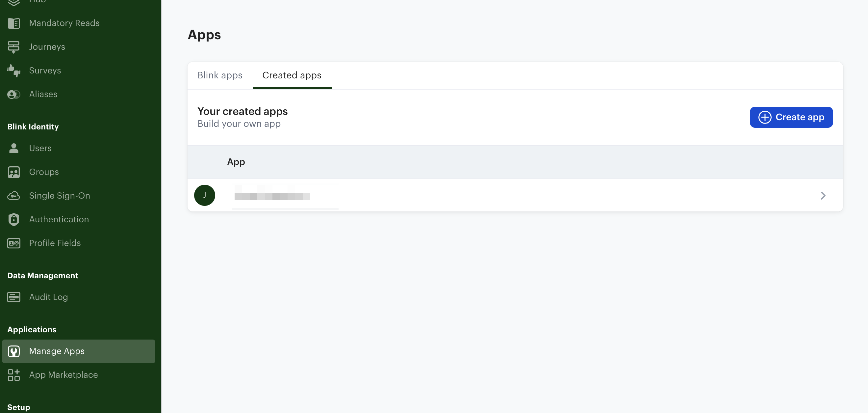Select the Created apps tab

pyautogui.click(x=292, y=75)
